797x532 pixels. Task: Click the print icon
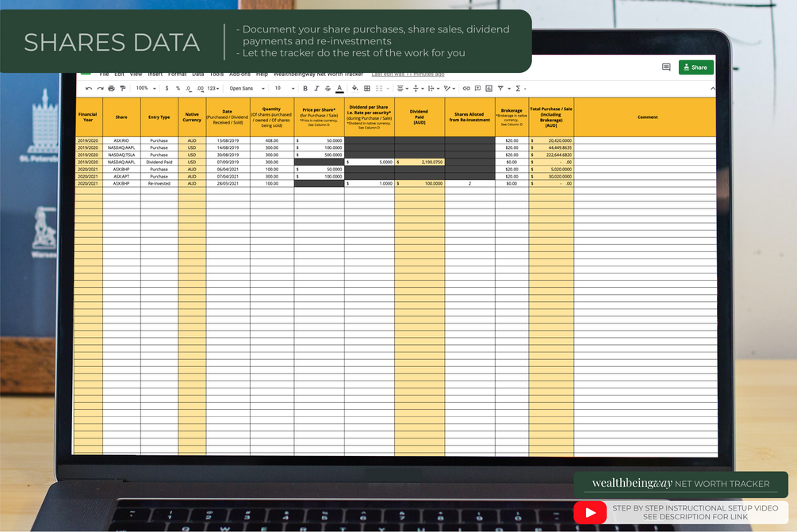(x=111, y=89)
